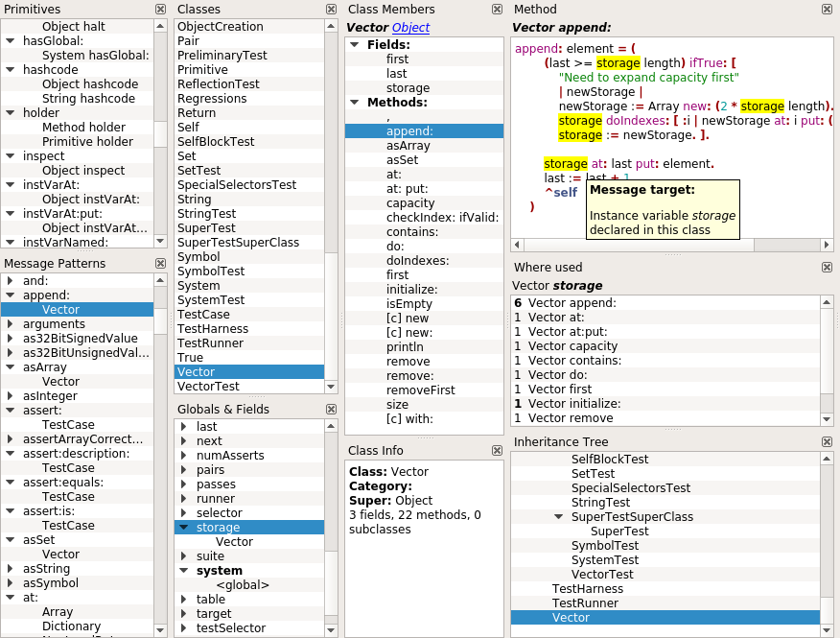Collapse the Methods: section in Class Members

(355, 103)
